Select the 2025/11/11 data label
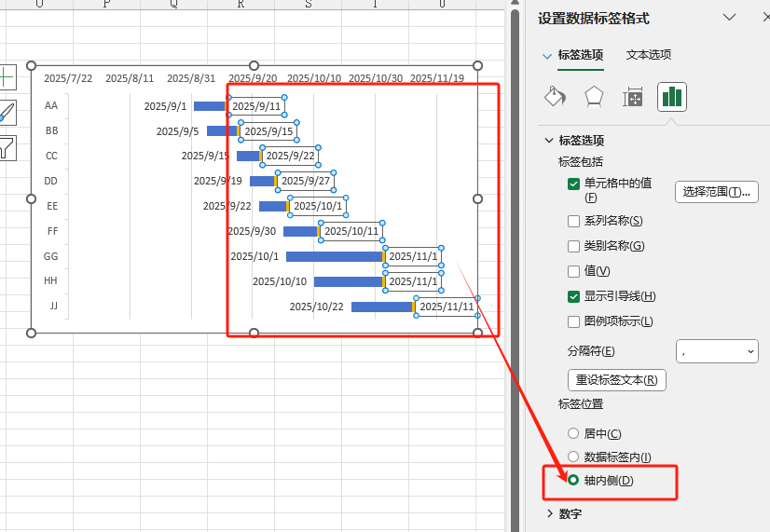The width and height of the screenshot is (770, 532). click(447, 307)
